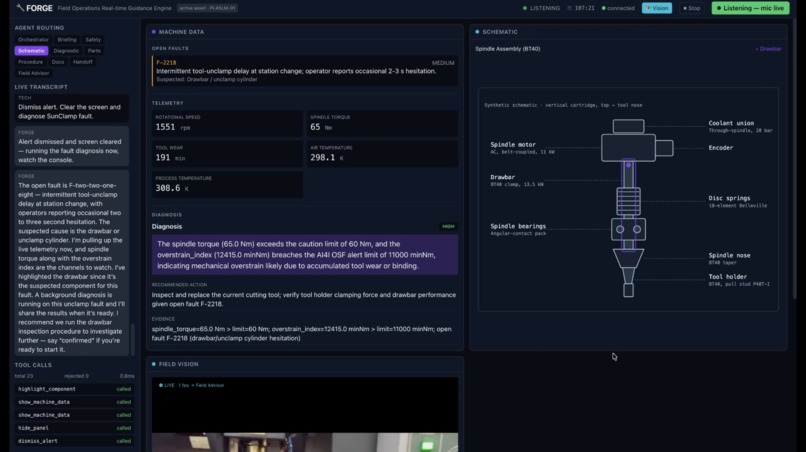Click the Encoder label in schematic
The image size is (806, 452).
point(721,148)
